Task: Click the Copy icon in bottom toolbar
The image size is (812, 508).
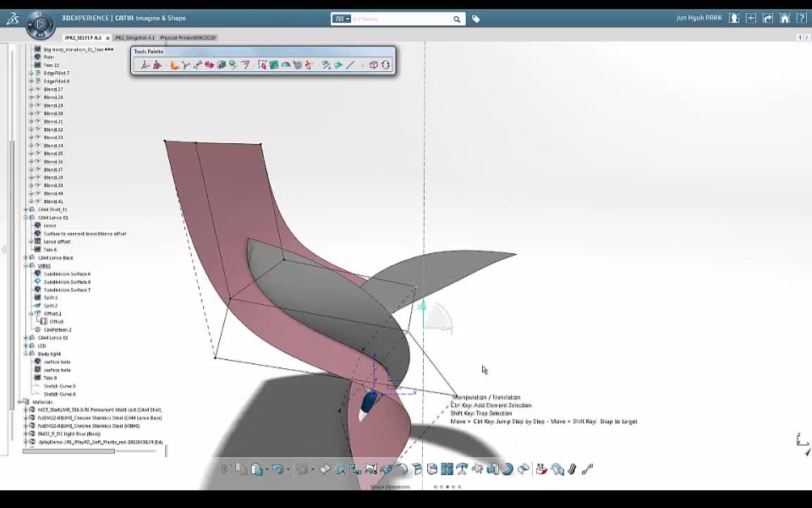Action: coord(241,469)
